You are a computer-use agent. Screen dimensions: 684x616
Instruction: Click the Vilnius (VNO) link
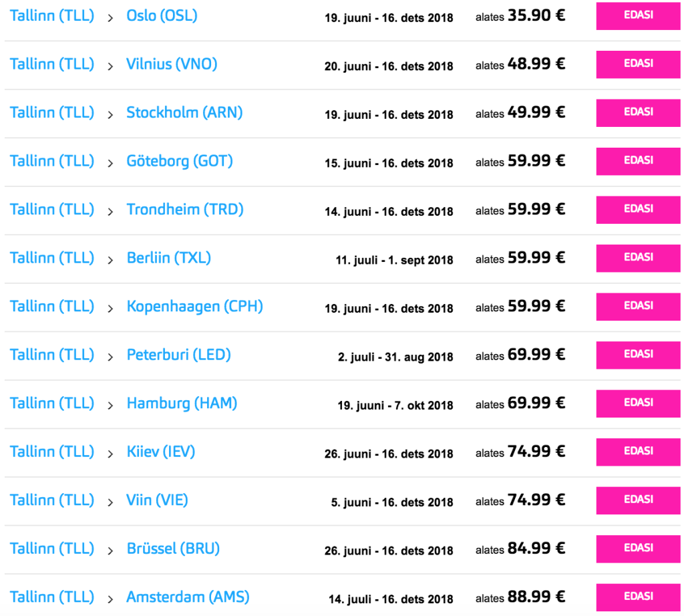click(x=172, y=64)
